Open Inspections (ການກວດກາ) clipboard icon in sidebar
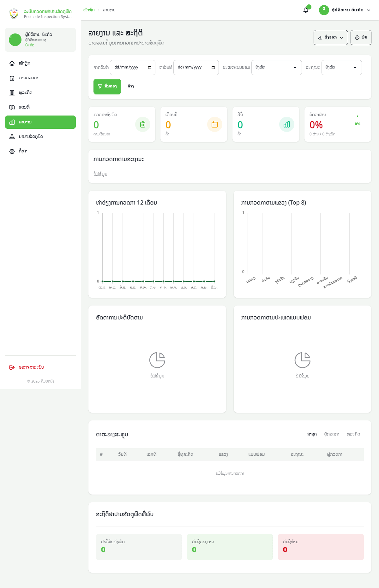This screenshot has height=588, width=379. tap(12, 78)
